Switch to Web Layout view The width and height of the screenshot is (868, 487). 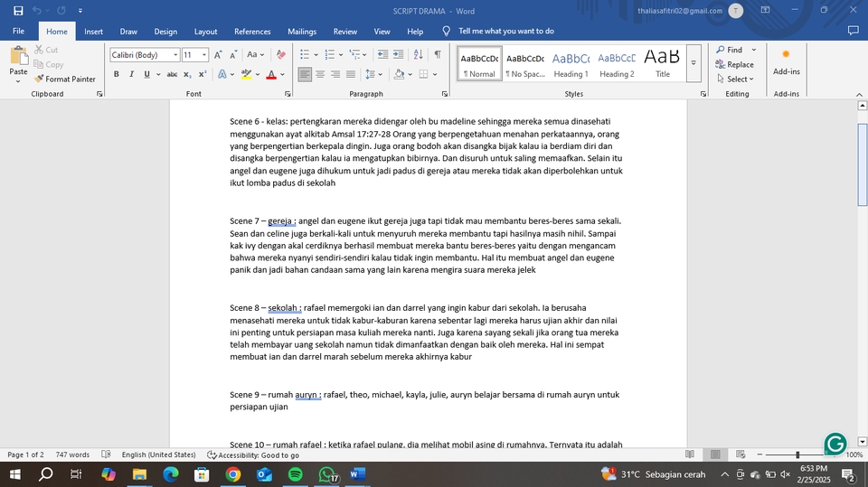pos(741,454)
